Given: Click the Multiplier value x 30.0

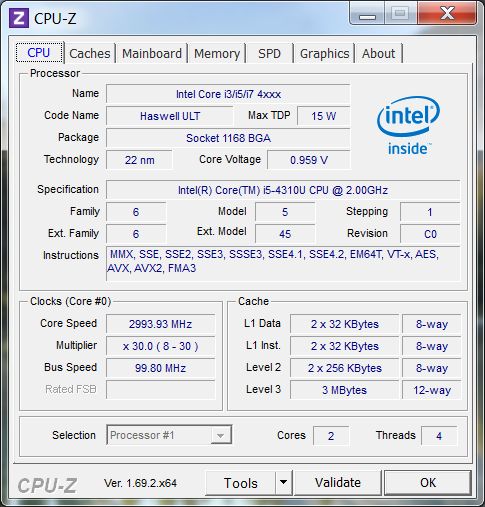Looking at the screenshot, I should [161, 346].
